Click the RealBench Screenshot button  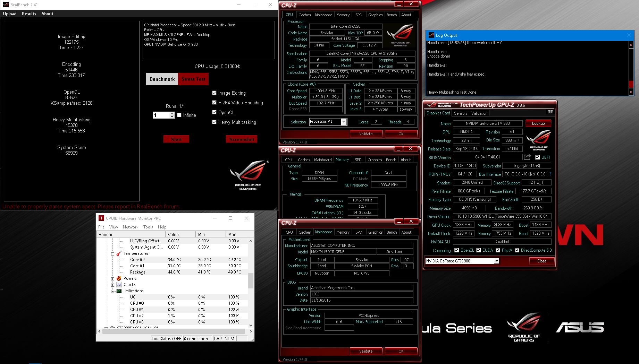point(242,139)
